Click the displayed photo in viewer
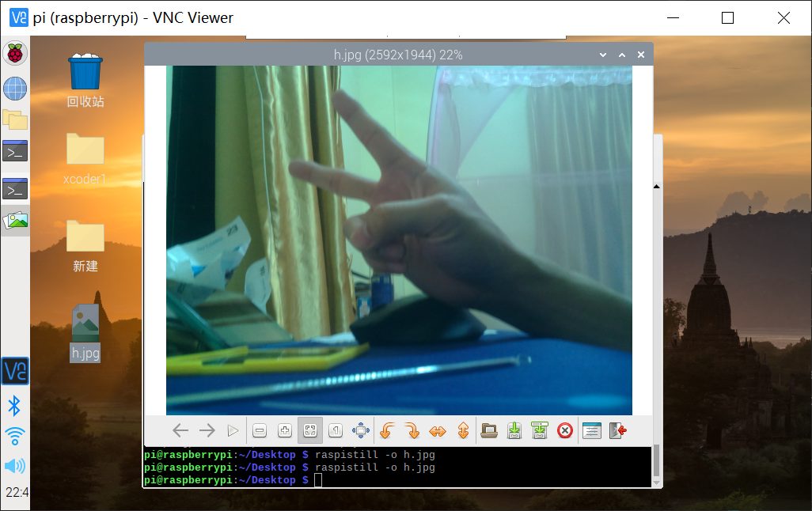This screenshot has width=812, height=511. pyautogui.click(x=399, y=240)
